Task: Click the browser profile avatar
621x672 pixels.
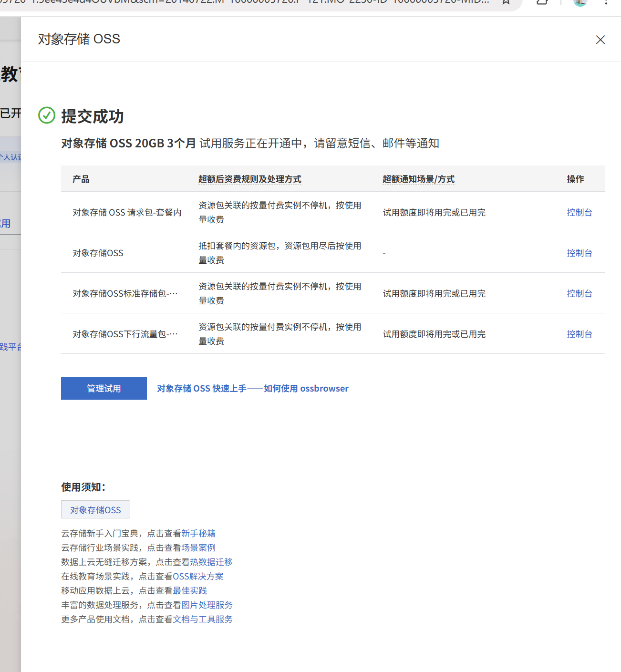Action: click(580, 2)
